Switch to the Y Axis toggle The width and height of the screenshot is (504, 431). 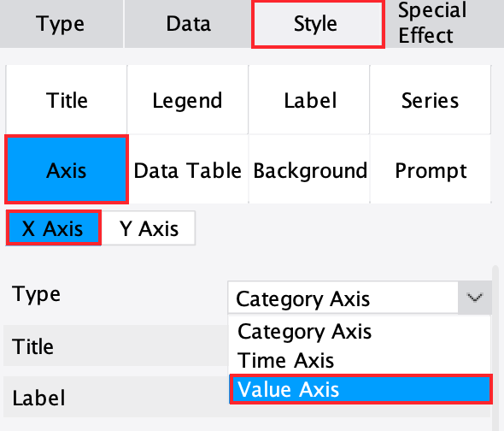(x=149, y=228)
